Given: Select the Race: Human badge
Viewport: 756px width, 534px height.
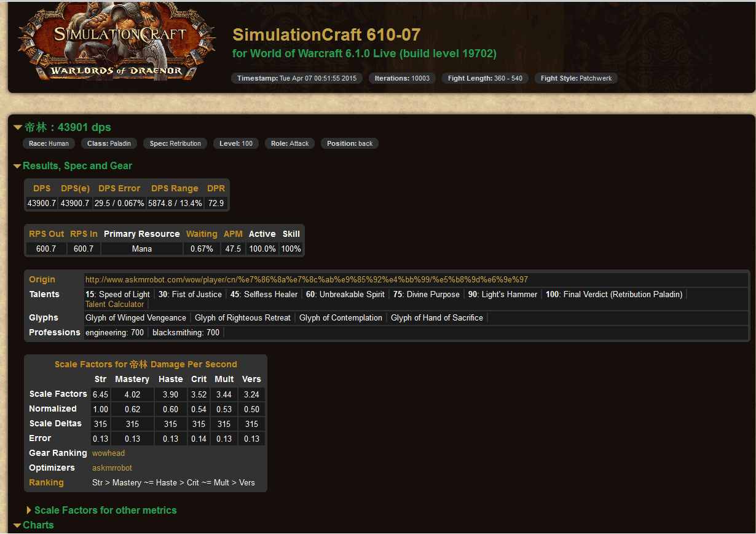Looking at the screenshot, I should (49, 143).
